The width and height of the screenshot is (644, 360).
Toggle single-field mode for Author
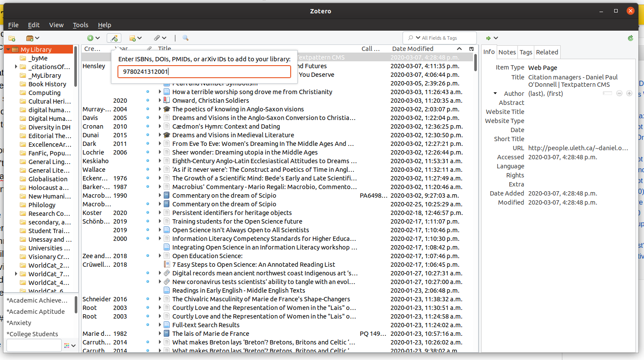(608, 93)
